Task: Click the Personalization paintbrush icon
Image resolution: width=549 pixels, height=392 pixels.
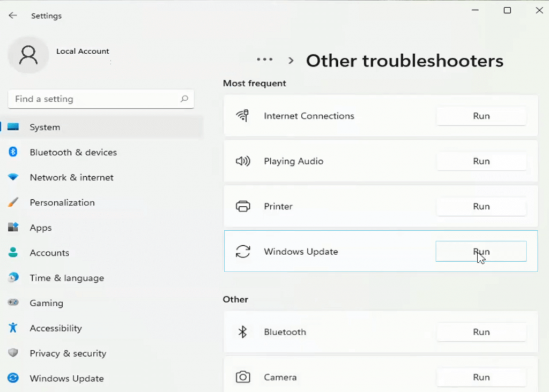Action: 13,202
